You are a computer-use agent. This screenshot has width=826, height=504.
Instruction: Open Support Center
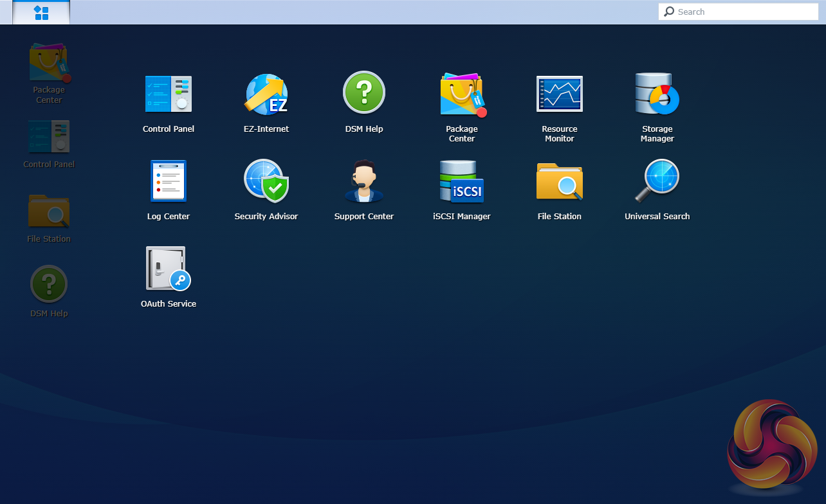(x=363, y=181)
